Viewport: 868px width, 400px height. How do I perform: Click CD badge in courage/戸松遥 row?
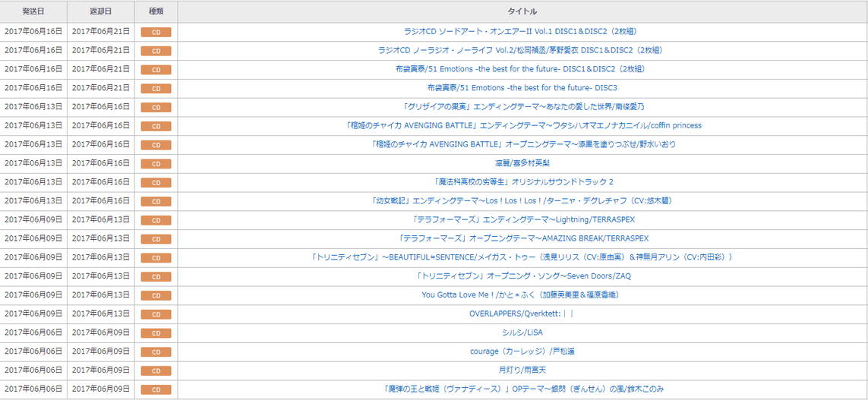click(156, 352)
